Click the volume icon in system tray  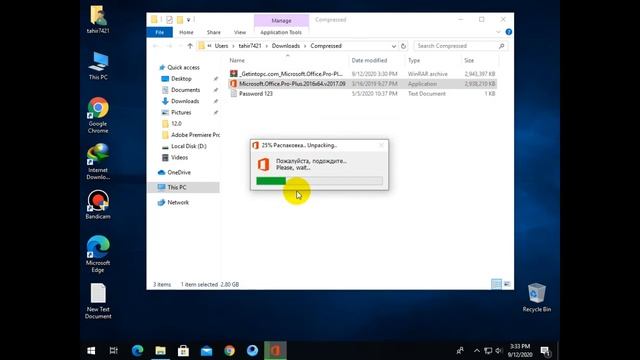point(498,351)
